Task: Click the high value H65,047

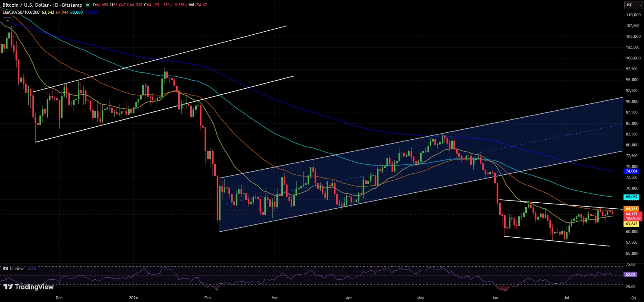Action: 118,5
